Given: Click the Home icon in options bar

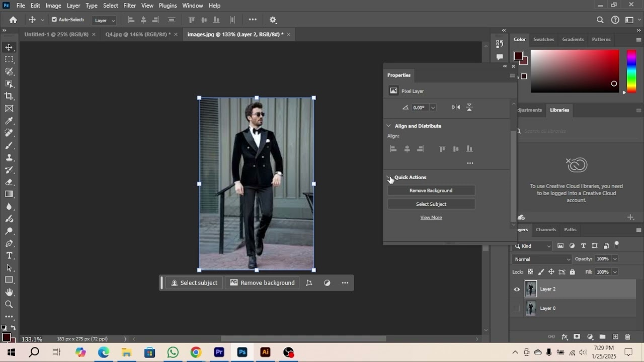Looking at the screenshot, I should (13, 20).
